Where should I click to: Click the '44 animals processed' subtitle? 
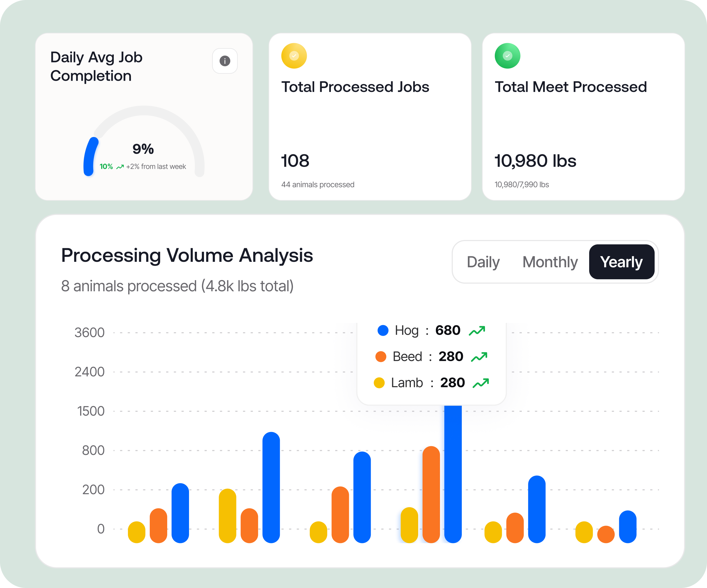coord(318,184)
